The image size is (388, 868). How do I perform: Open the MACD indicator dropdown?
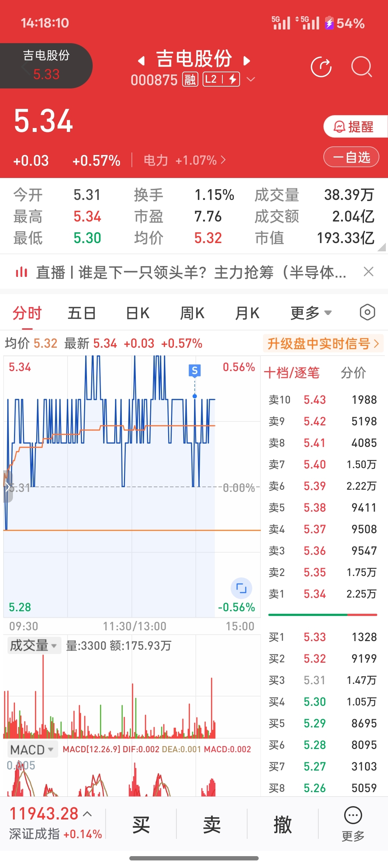pos(32,750)
